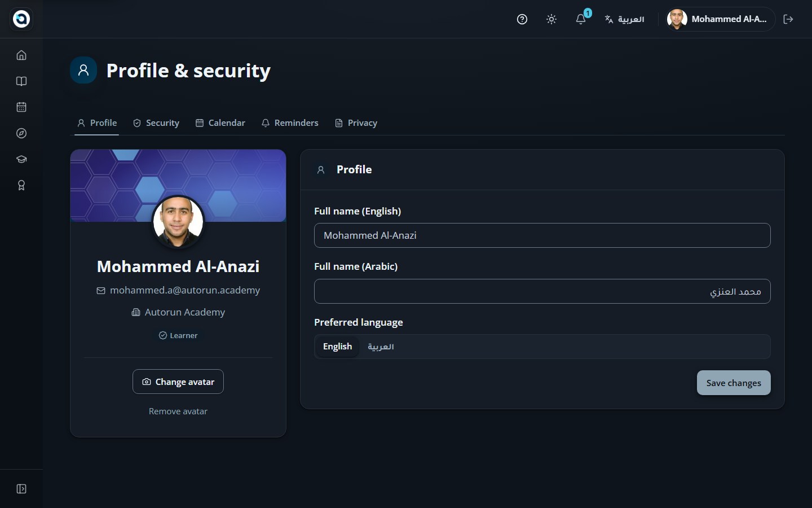812x508 pixels.
Task: Open the graduation cap sidebar icon
Action: click(21, 159)
